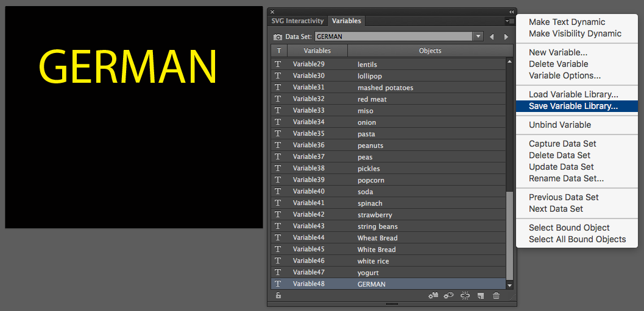The image size is (644, 311).
Task: Select the yellow GERMAN text on artboard
Action: [x=128, y=67]
